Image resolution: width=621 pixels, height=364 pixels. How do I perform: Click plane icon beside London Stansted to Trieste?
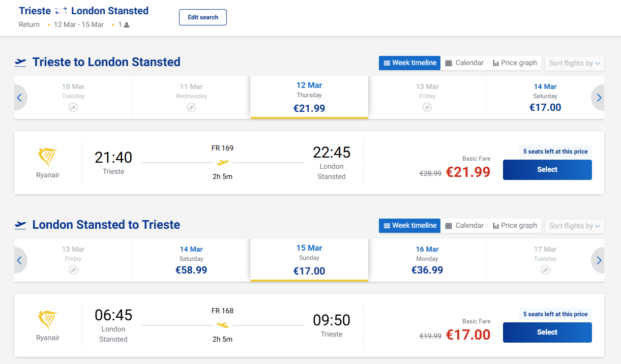pos(20,225)
